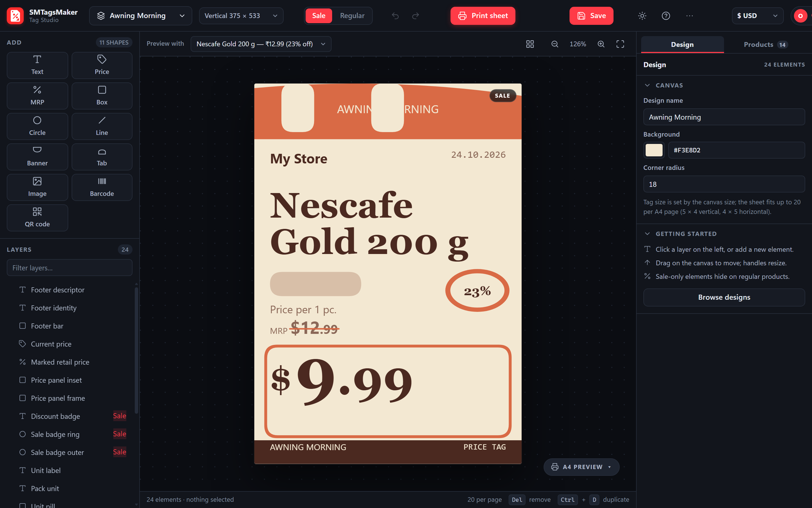Viewport: 812px width, 508px height.
Task: Switch to the Design tab
Action: (682, 45)
